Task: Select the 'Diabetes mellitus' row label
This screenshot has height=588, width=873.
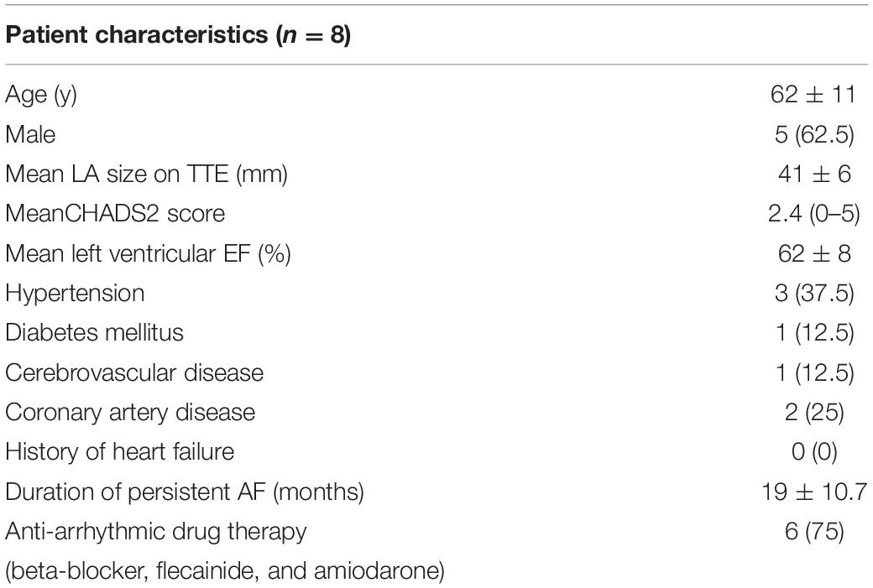Action: (x=95, y=333)
